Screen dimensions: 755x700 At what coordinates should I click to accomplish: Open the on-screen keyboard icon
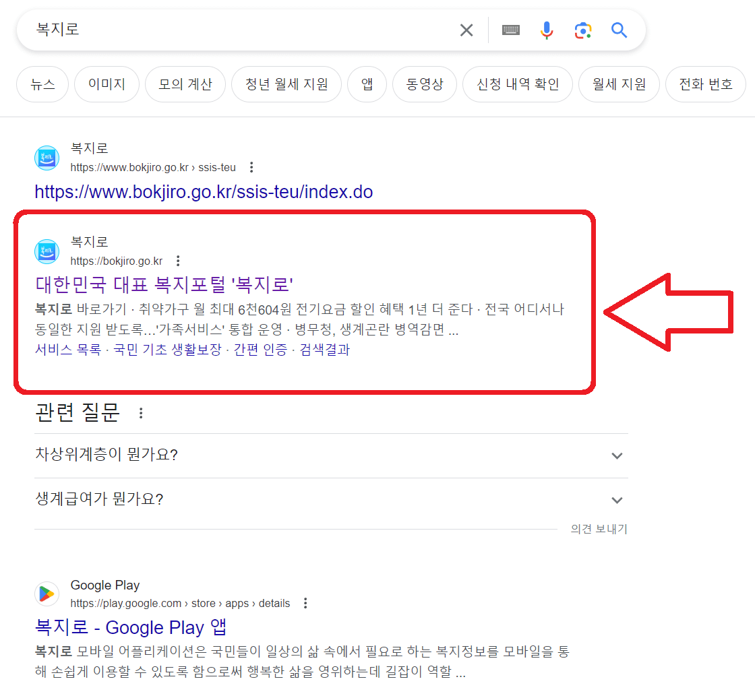pos(510,30)
